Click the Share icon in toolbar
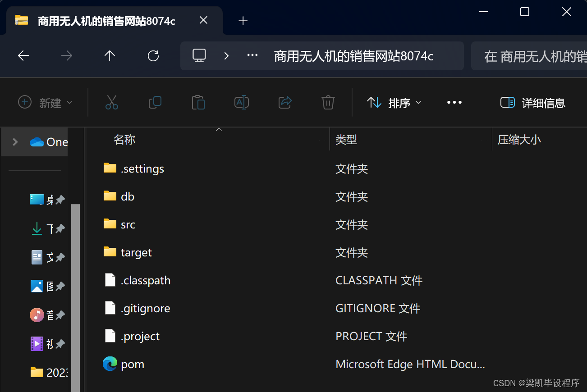The height and width of the screenshot is (392, 587). [x=285, y=102]
